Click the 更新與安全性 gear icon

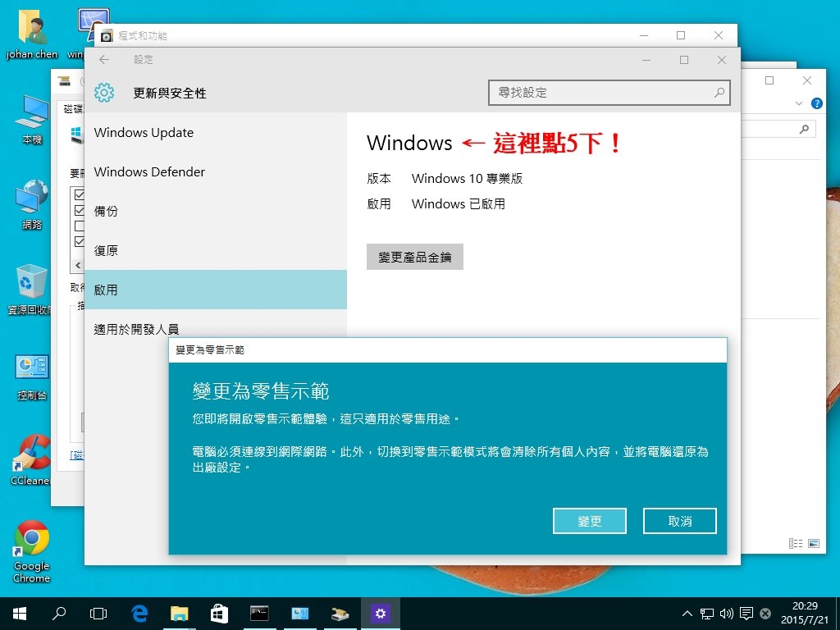click(x=104, y=93)
